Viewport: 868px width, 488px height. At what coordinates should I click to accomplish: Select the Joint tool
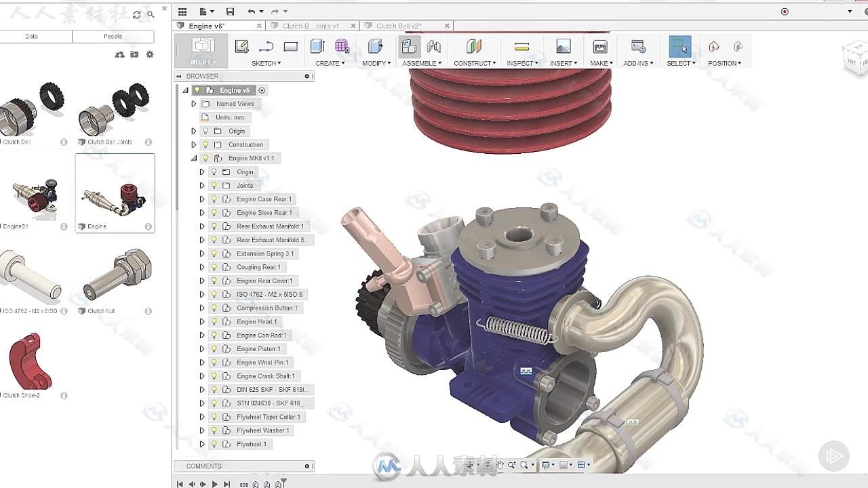pyautogui.click(x=434, y=46)
